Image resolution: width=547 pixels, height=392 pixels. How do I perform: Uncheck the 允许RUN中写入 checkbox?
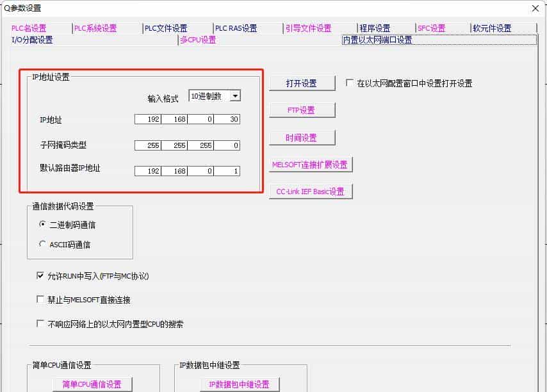(x=40, y=276)
